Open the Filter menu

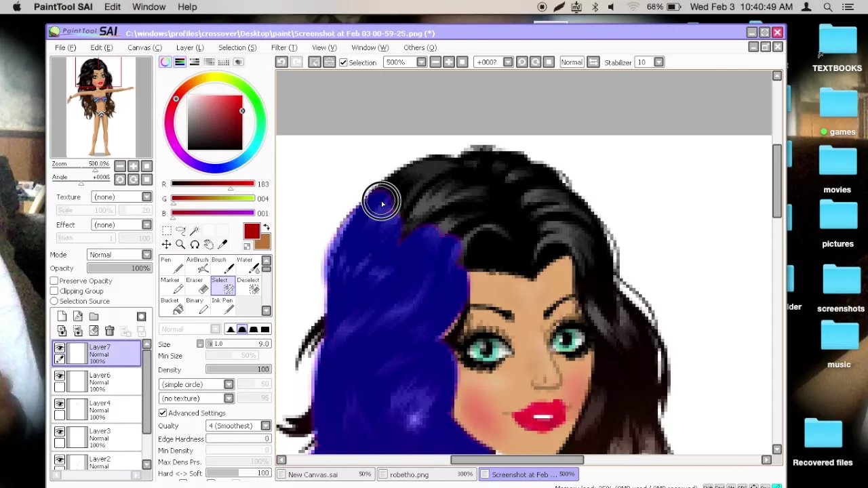pyautogui.click(x=283, y=47)
